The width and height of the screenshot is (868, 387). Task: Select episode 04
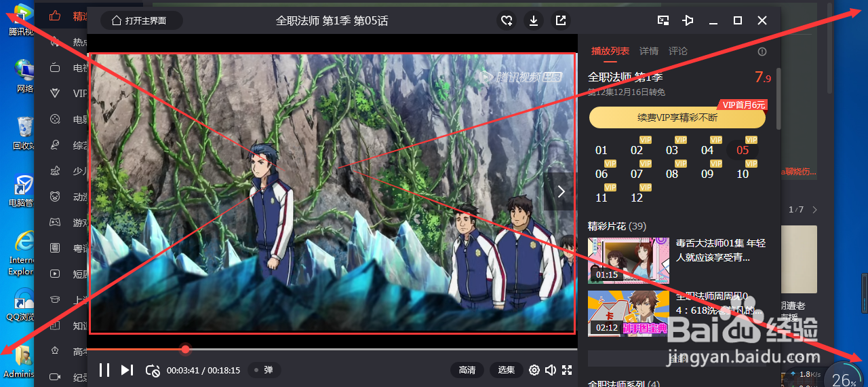click(707, 150)
